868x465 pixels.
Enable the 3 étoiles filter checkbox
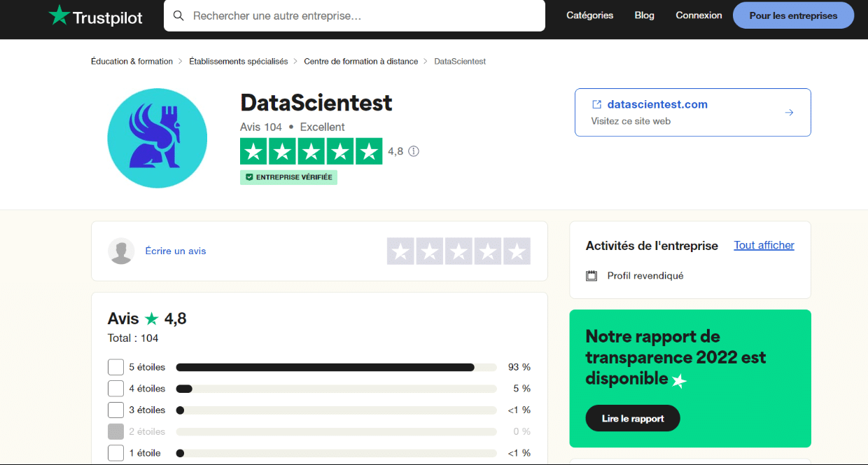(x=115, y=410)
